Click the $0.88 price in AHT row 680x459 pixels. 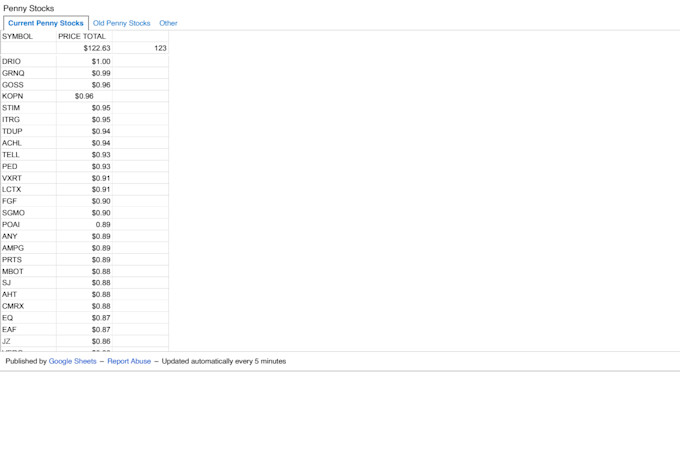pyautogui.click(x=84, y=295)
